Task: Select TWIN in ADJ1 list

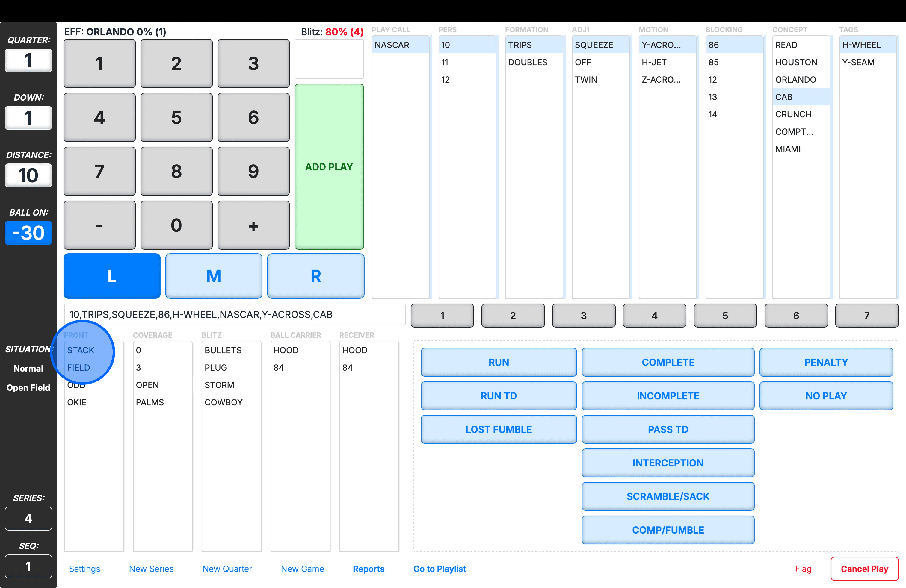Action: pyautogui.click(x=601, y=80)
